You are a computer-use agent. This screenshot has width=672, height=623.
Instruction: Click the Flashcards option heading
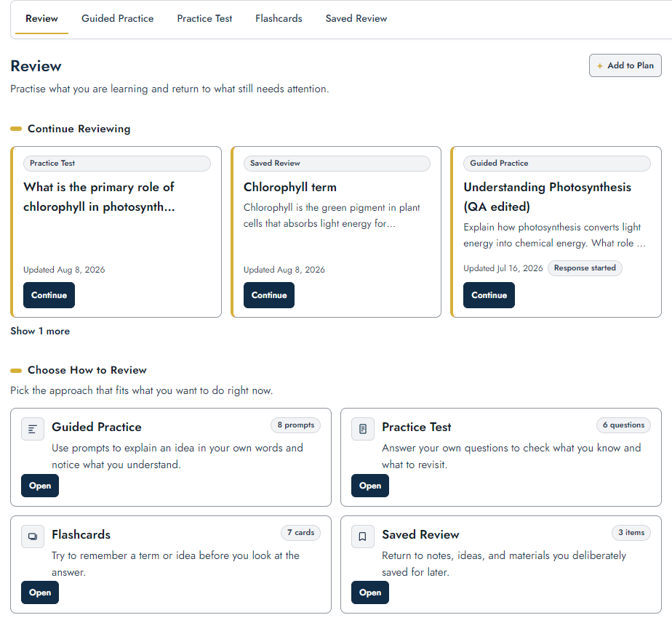(81, 535)
